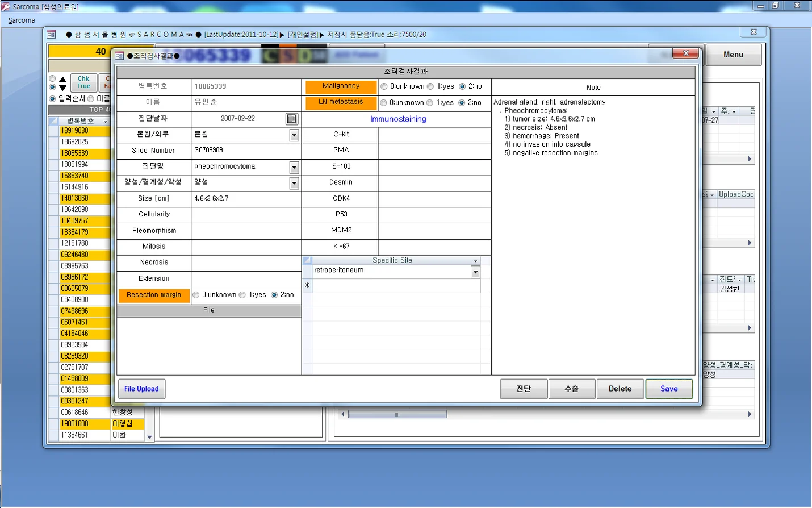The image size is (812, 508).
Task: Open the date picker calendar icon
Action: click(x=291, y=119)
